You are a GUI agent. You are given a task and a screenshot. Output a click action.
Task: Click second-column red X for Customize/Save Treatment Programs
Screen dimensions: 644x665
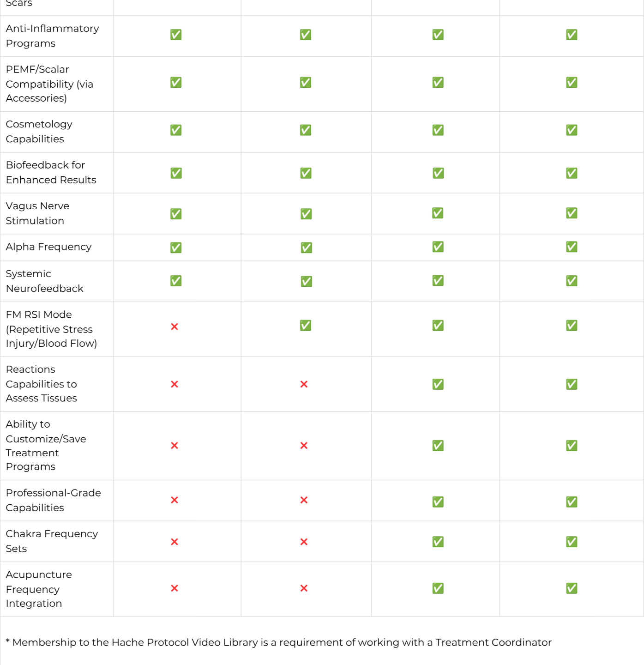(304, 446)
